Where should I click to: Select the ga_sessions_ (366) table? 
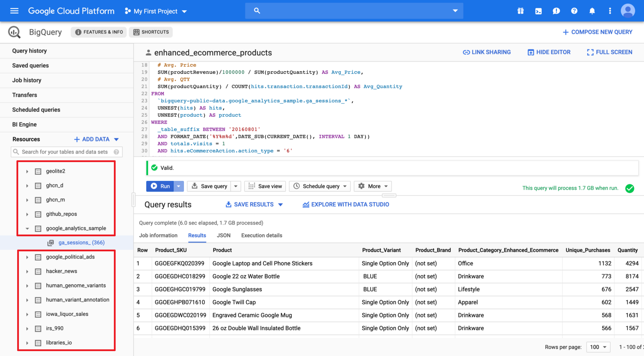pyautogui.click(x=81, y=243)
